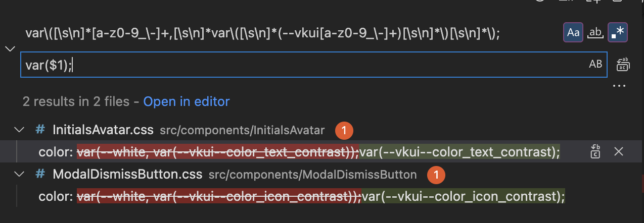Toggle Match Case option in search
Screen dimensions: 644x223
click(573, 33)
